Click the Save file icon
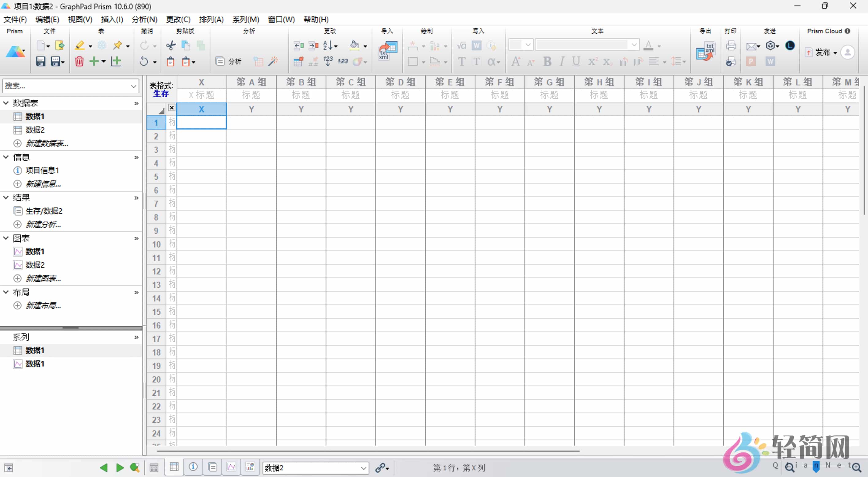The width and height of the screenshot is (868, 477). 40,61
